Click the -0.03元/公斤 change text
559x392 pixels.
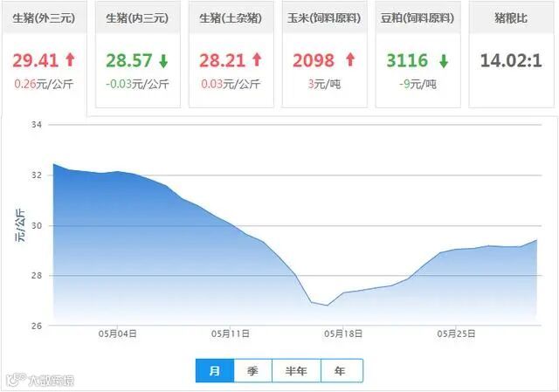coord(137,84)
